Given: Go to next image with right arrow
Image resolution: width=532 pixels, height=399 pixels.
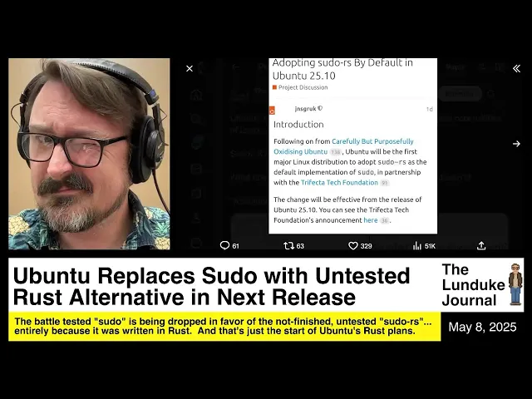Looking at the screenshot, I should [516, 144].
